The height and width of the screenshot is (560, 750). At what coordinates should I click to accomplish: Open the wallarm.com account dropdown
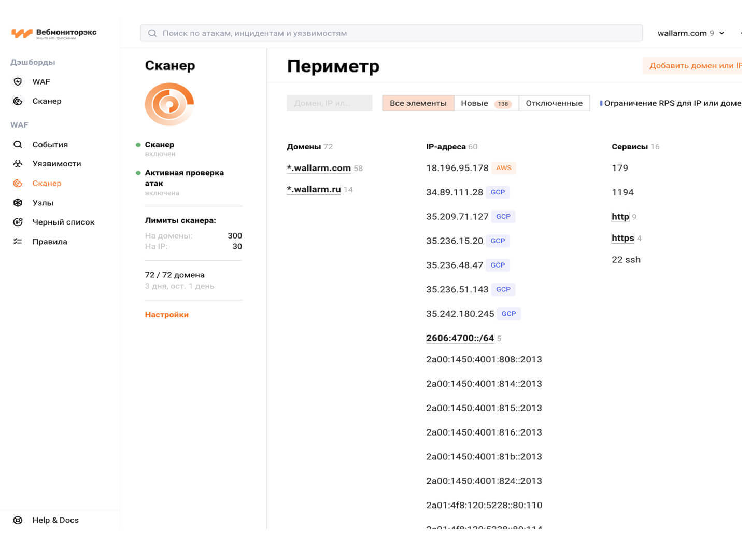click(690, 33)
